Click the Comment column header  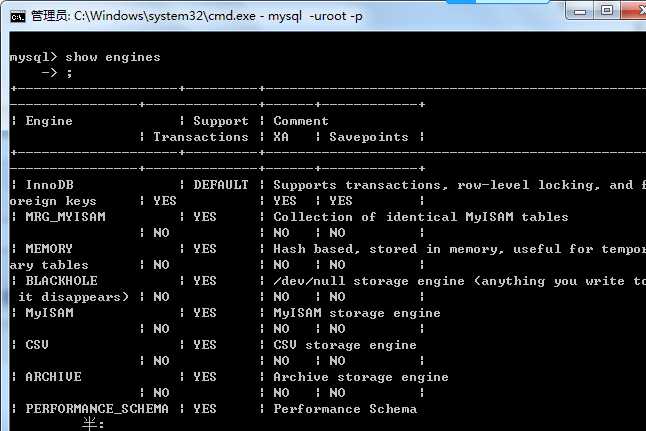tap(301, 121)
